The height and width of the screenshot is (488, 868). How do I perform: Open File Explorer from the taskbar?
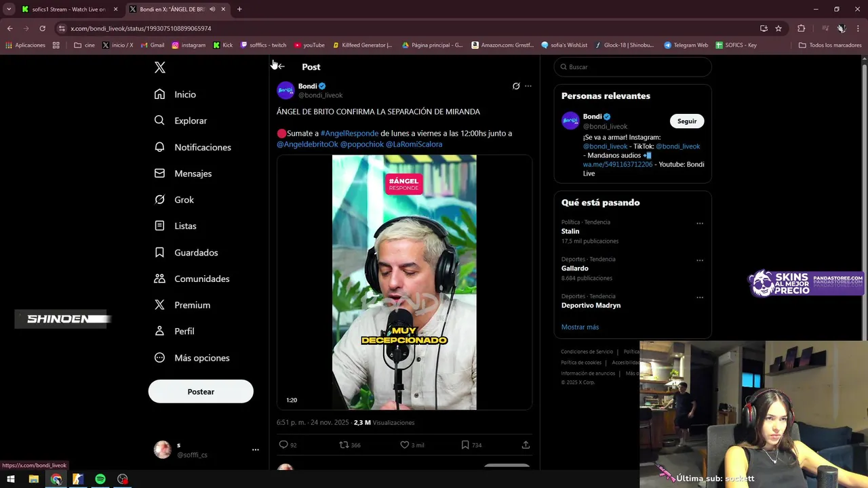pyautogui.click(x=33, y=479)
